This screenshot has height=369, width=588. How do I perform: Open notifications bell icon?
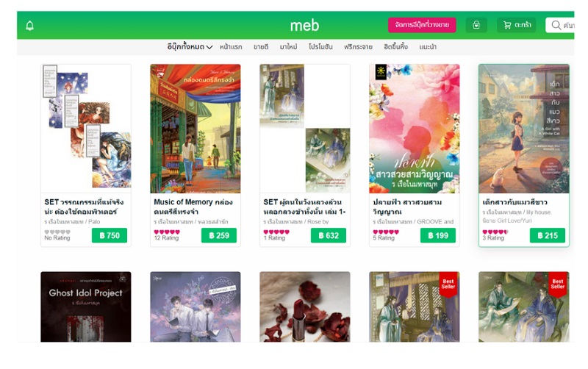[29, 26]
